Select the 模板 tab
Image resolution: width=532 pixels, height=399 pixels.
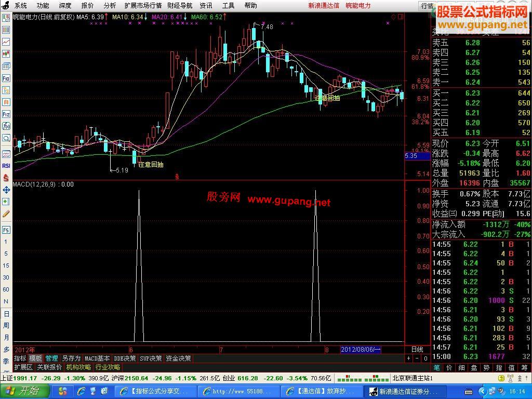pyautogui.click(x=35, y=358)
